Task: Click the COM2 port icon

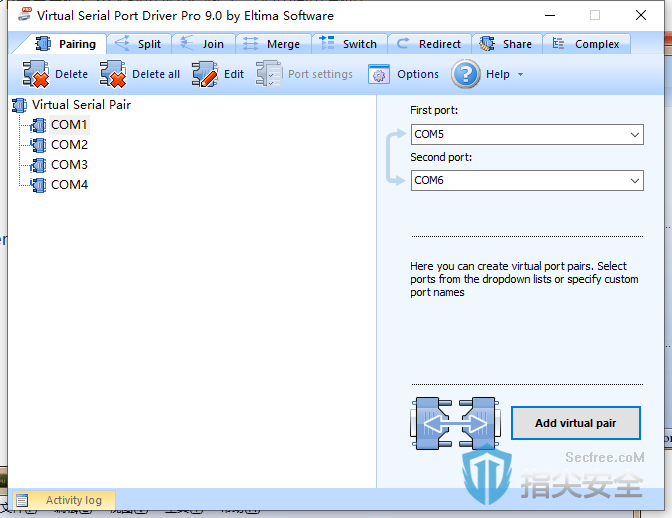Action: pyautogui.click(x=38, y=145)
